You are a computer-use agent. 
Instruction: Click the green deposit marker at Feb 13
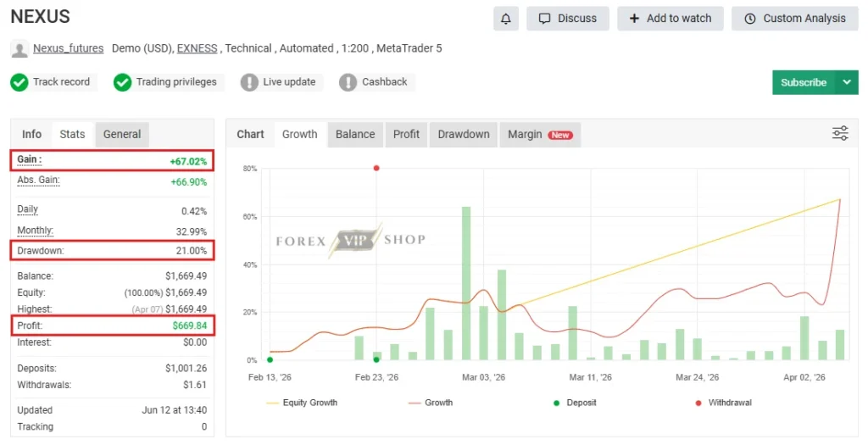(270, 359)
